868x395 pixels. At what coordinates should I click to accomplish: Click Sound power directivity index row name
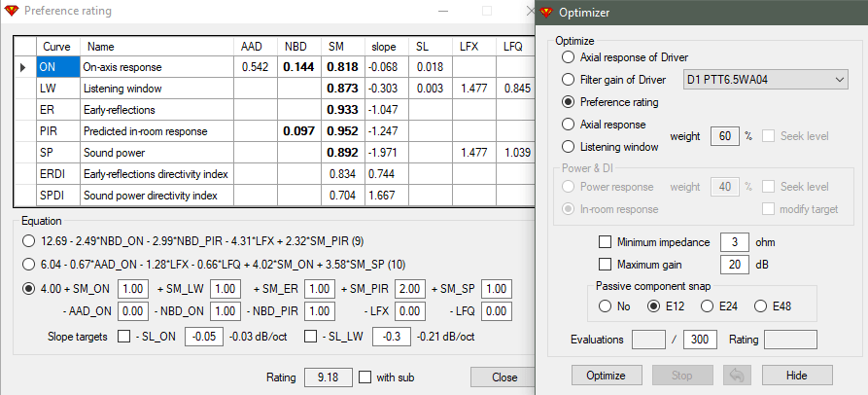[157, 196]
